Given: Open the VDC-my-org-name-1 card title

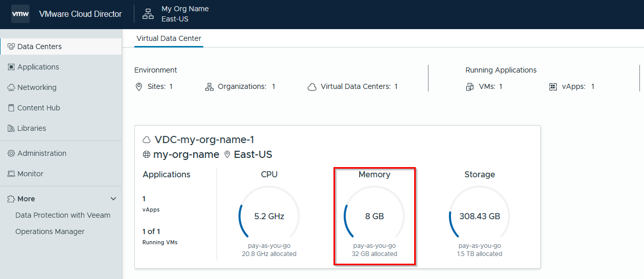Looking at the screenshot, I should tap(204, 140).
